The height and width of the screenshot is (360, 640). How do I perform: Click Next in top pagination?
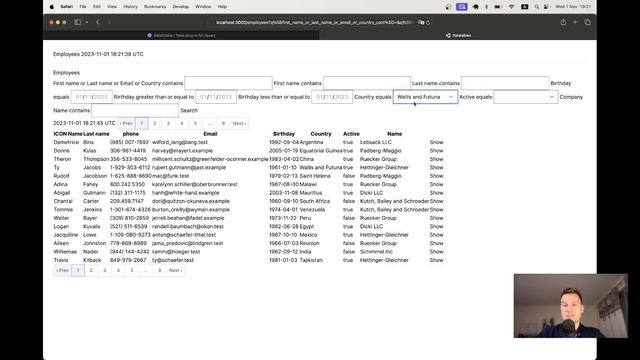pos(239,123)
